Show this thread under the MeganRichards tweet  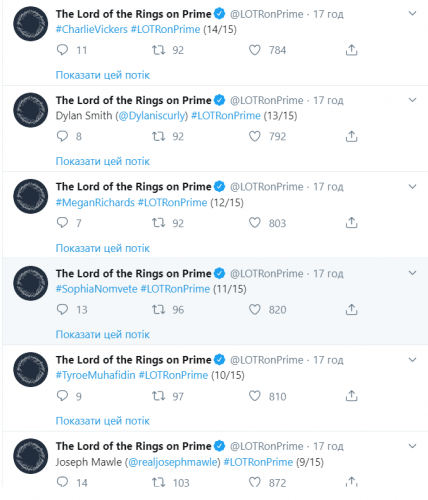click(103, 248)
